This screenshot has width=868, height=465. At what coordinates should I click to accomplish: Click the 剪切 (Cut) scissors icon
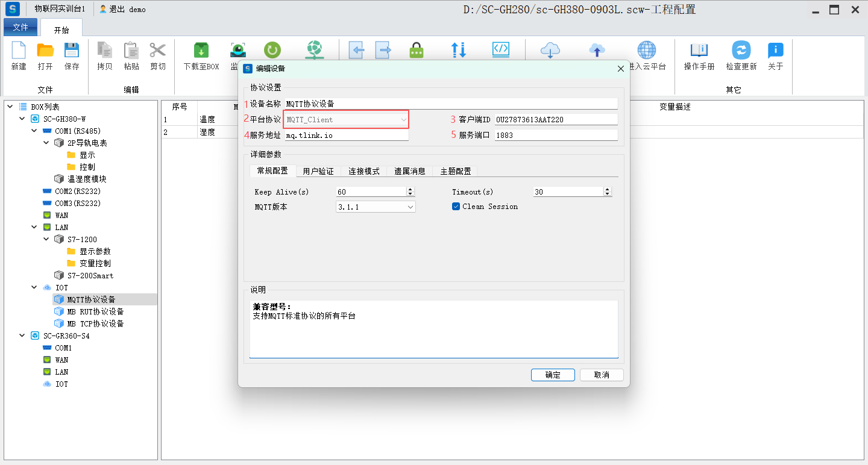tap(158, 51)
